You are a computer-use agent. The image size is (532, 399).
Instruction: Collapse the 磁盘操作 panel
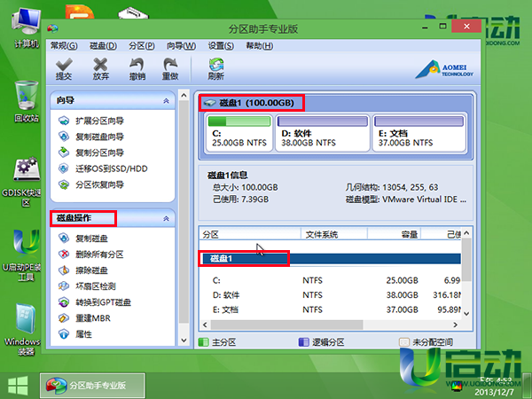click(x=167, y=218)
